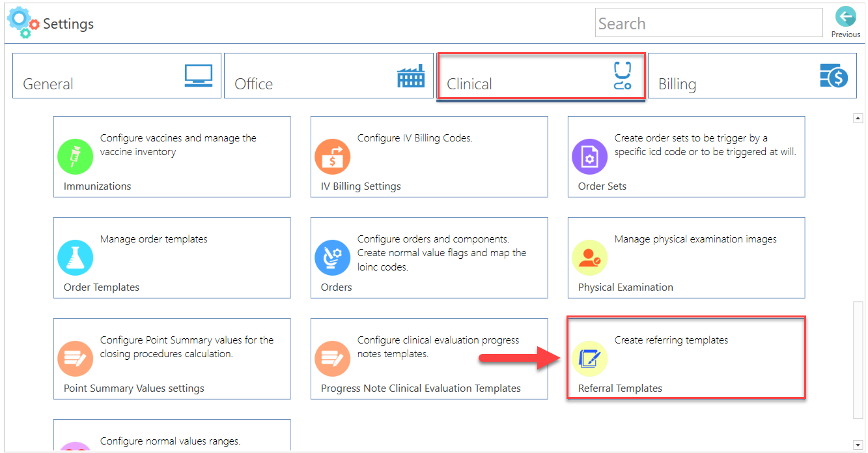Click 'Manage order templates' text
Viewport: 868px width, 453px height.
(154, 239)
